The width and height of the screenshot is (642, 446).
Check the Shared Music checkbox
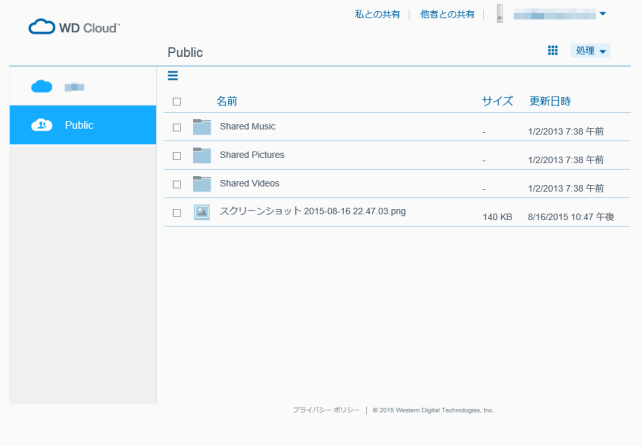[x=177, y=128]
